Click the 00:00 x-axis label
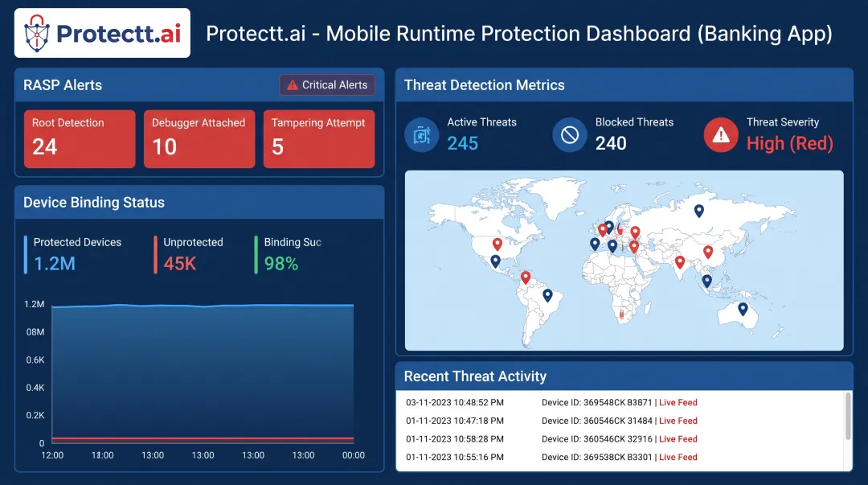 [x=354, y=455]
